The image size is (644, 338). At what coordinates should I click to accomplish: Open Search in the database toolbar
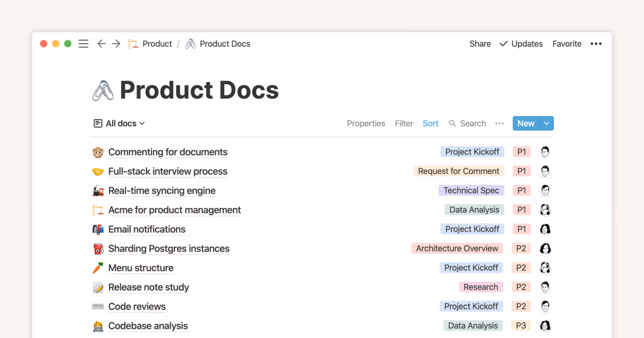[x=467, y=123]
